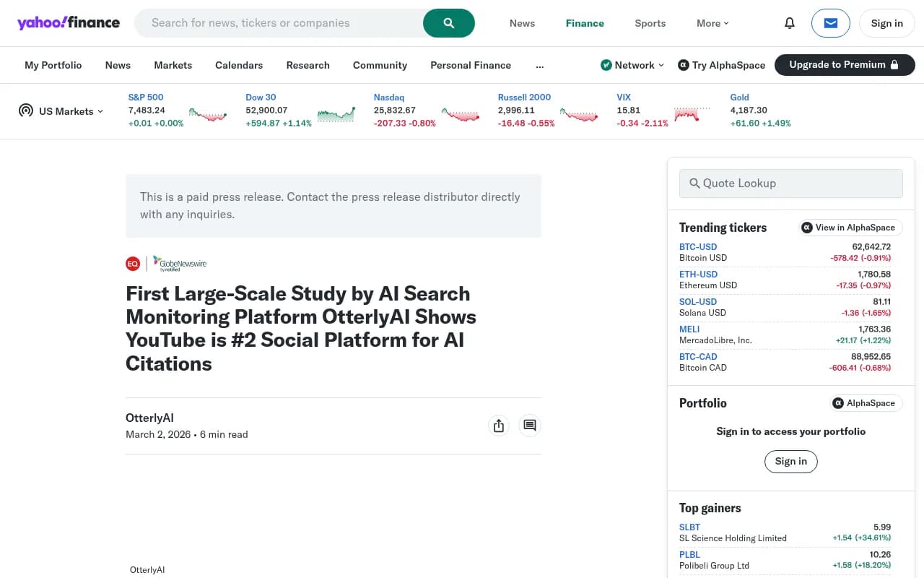Open BTC-USD trending ticker
The height and width of the screenshot is (578, 924).
[x=698, y=247]
